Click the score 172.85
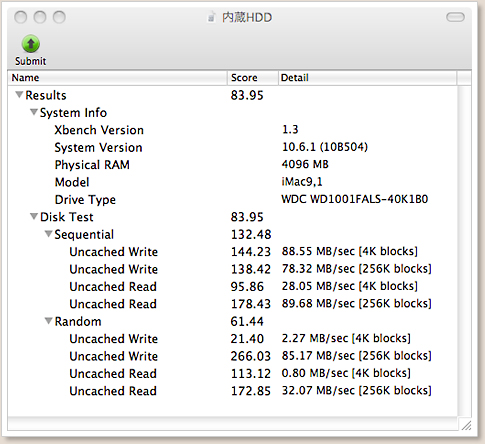 (251, 391)
